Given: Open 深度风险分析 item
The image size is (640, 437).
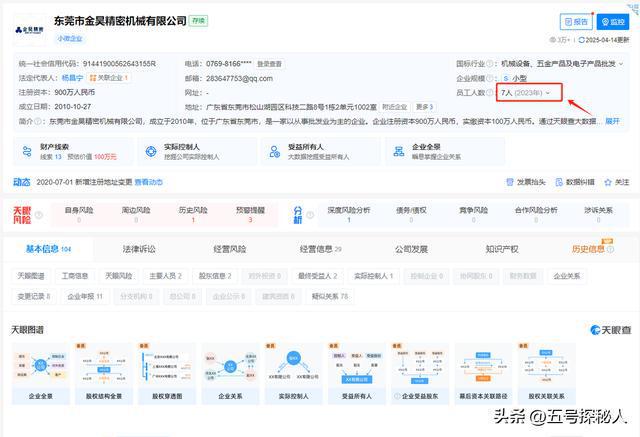Looking at the screenshot, I should pyautogui.click(x=349, y=215).
